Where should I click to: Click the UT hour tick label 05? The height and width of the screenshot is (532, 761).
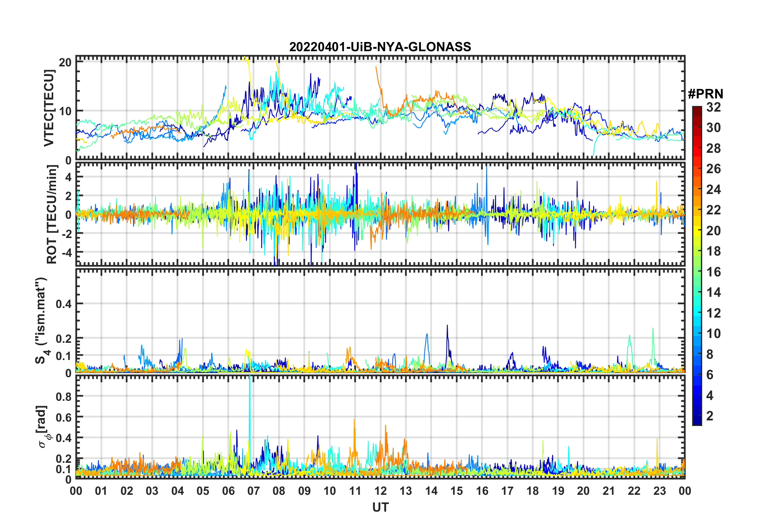coord(203,491)
